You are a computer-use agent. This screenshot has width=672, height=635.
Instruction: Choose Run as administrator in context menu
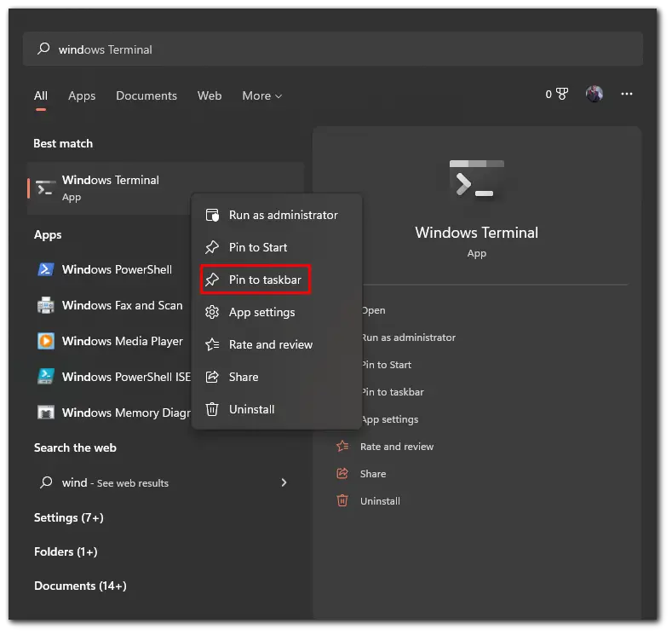[x=277, y=215]
